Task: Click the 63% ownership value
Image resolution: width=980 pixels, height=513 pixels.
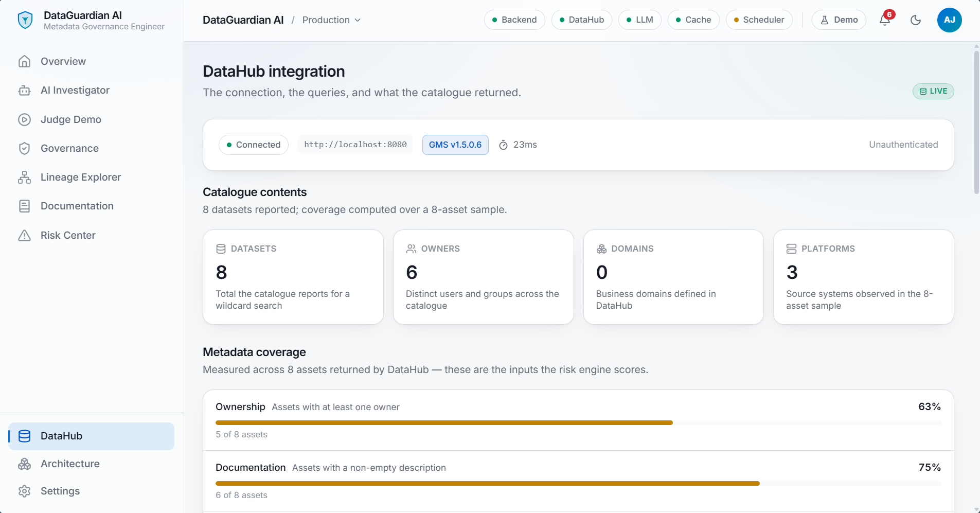Action: coord(930,407)
